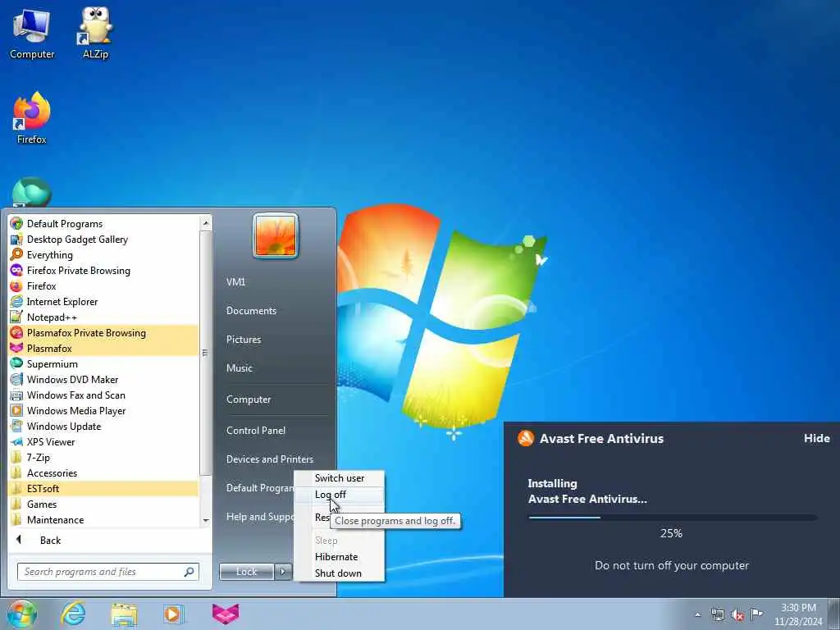Click the magnifier icon in the search box
Image resolution: width=840 pixels, height=630 pixels.
189,572
